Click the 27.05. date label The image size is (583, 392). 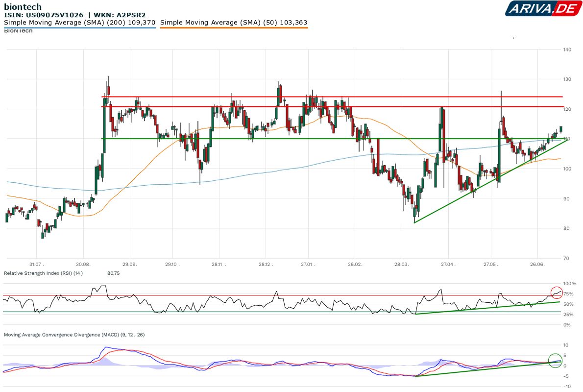pos(491,265)
